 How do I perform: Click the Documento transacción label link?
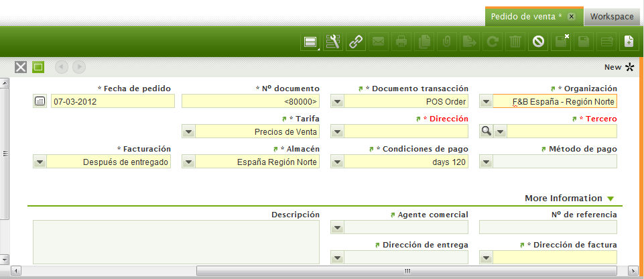420,89
